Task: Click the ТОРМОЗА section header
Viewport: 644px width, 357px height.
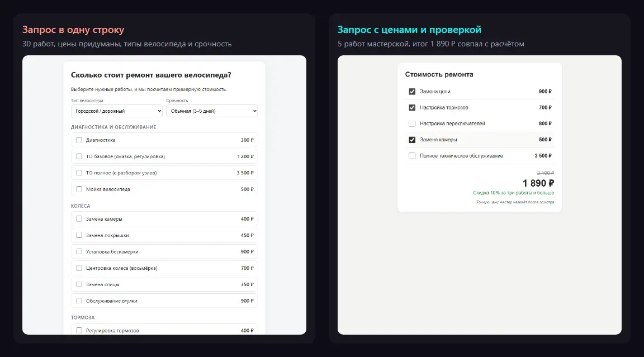Action: click(83, 317)
